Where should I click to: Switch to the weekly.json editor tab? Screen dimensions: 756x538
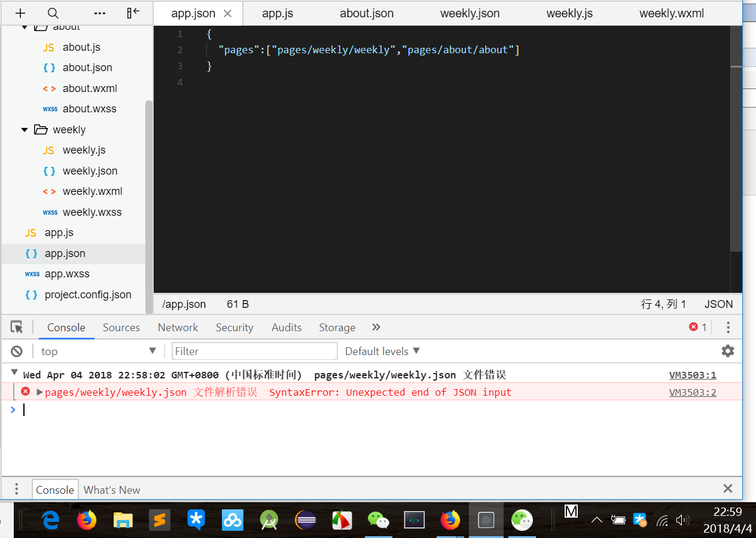point(470,13)
